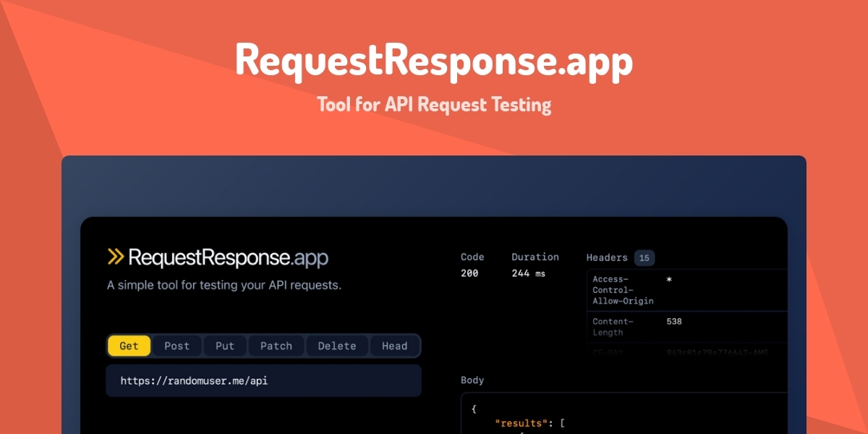Screen dimensions: 868x434
Task: Switch to the Delete method
Action: click(337, 346)
